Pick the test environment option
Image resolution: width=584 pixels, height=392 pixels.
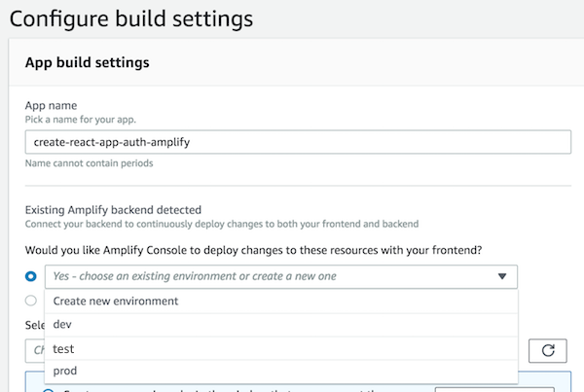tap(63, 348)
